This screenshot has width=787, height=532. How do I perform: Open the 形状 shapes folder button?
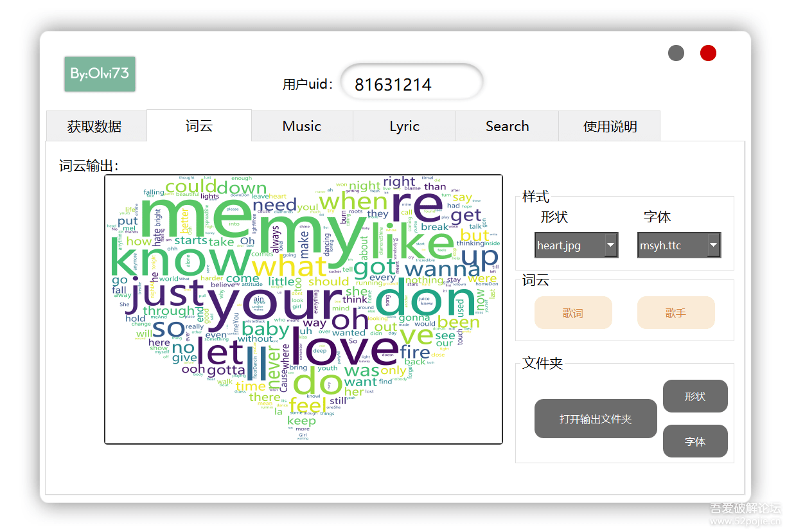pyautogui.click(x=695, y=396)
